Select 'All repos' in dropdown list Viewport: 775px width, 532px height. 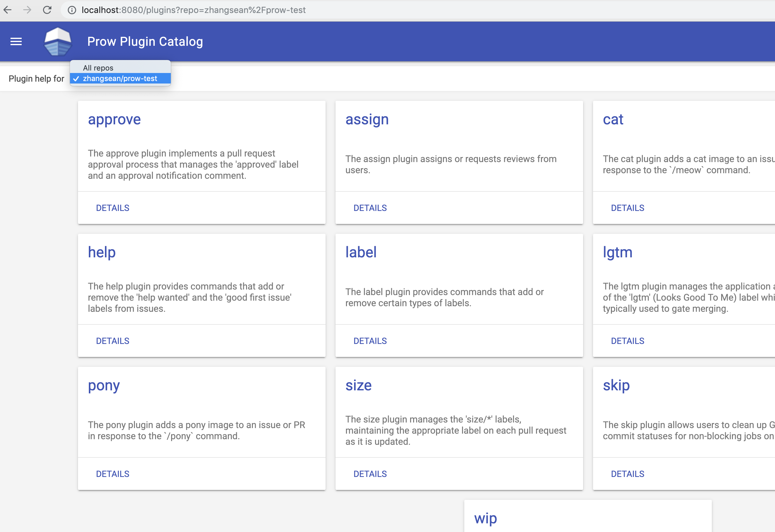click(98, 68)
